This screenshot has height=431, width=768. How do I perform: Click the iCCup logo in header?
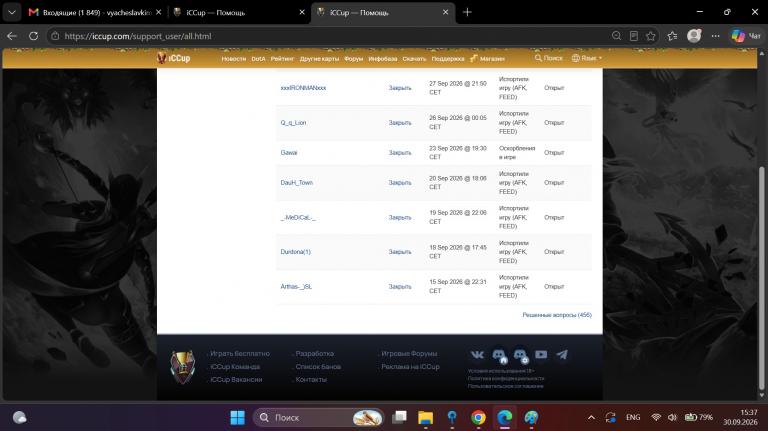[173, 58]
